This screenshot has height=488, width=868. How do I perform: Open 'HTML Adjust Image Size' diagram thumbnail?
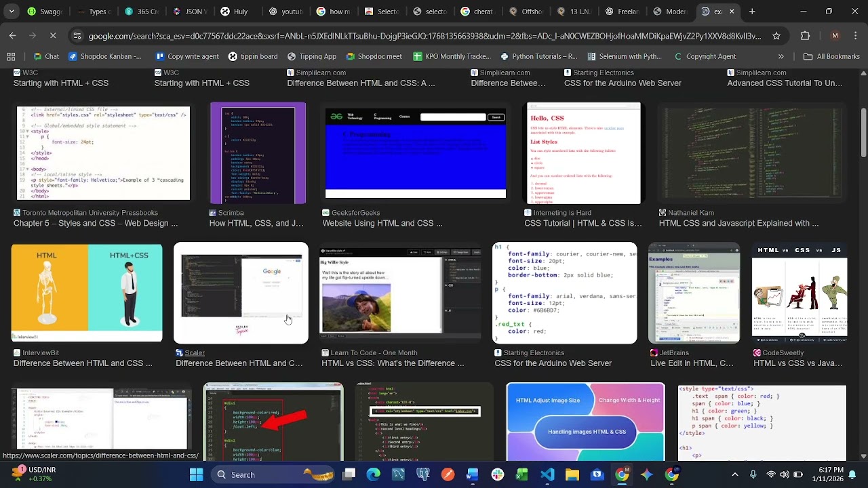coord(585,422)
